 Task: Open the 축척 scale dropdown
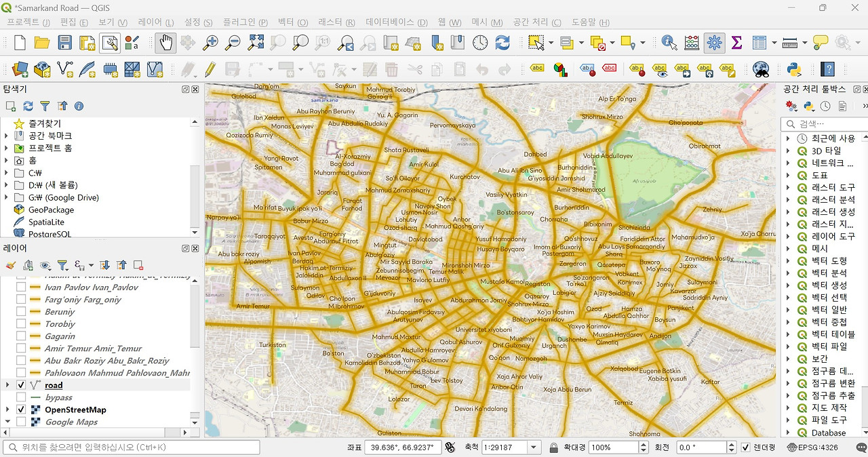[x=534, y=448]
